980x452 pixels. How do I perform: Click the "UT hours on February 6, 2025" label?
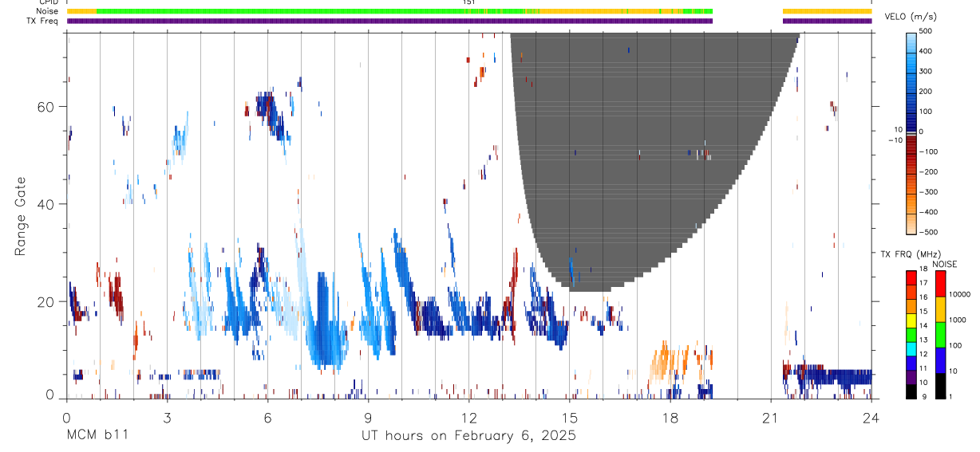[x=468, y=436]
